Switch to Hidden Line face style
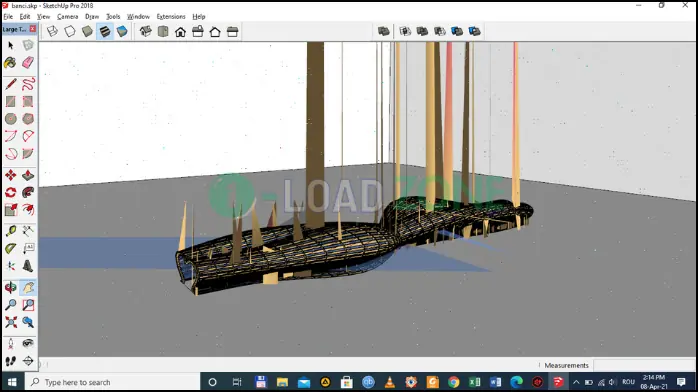Screen dimensions: 698x392 [70, 31]
